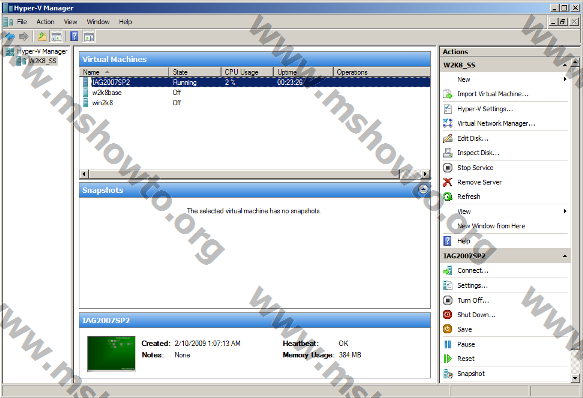
Task: Click the red Shut Down icon
Action: [x=448, y=315]
